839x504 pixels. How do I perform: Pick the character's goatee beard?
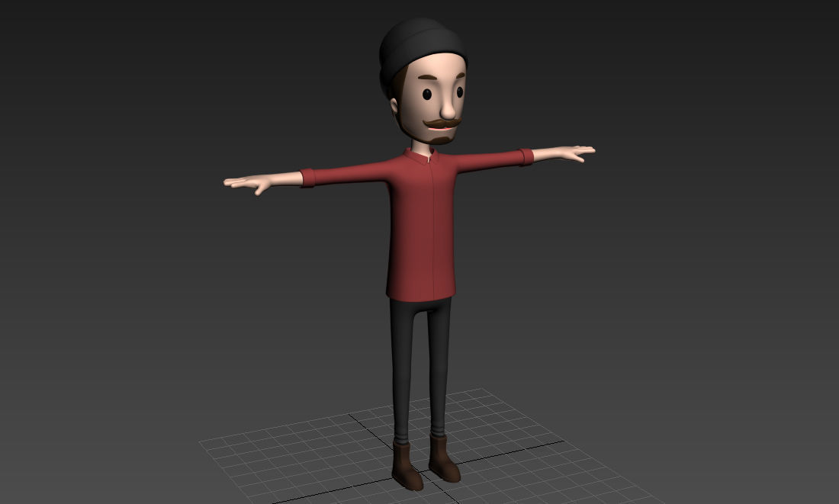tap(442, 140)
